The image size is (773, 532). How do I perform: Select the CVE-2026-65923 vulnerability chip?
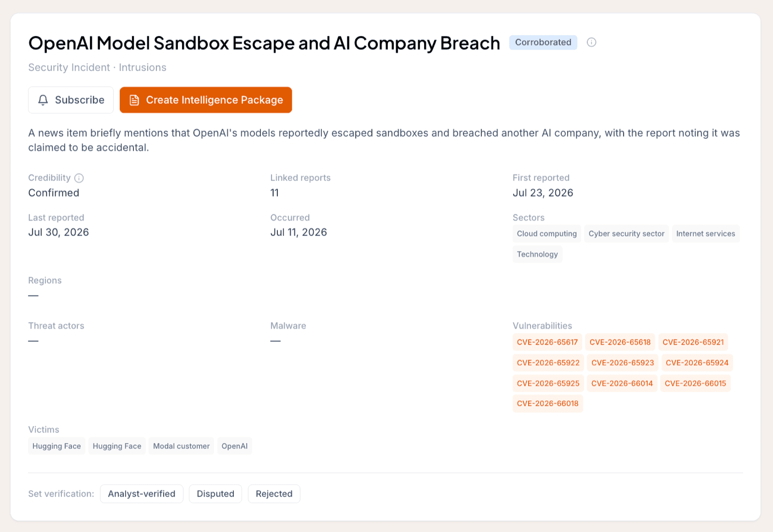(622, 363)
